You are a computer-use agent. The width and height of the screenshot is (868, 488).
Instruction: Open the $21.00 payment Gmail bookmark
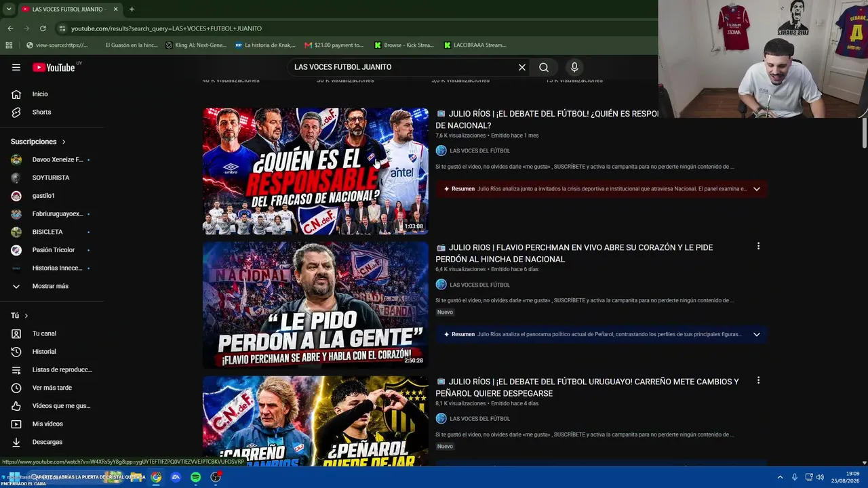point(334,45)
